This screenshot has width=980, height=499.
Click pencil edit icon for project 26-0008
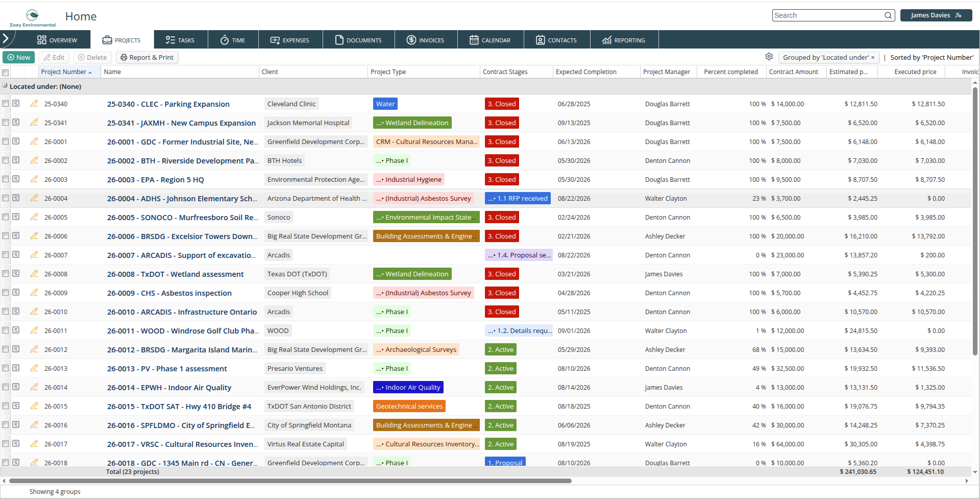[34, 274]
